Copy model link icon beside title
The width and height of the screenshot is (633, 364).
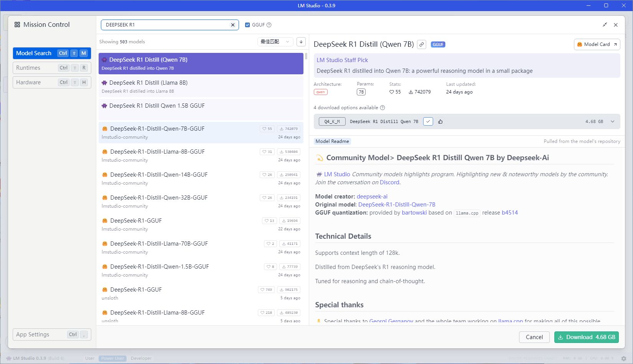coord(422,44)
